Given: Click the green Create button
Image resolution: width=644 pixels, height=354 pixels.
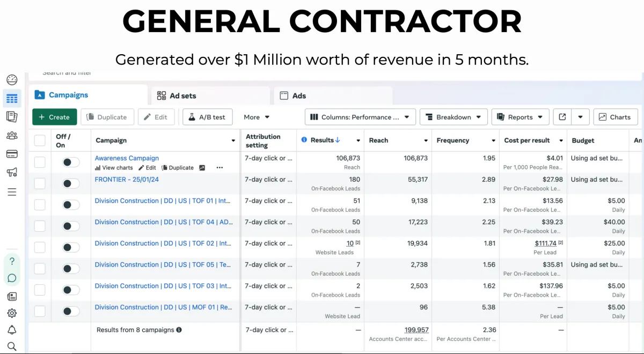Looking at the screenshot, I should tap(54, 117).
